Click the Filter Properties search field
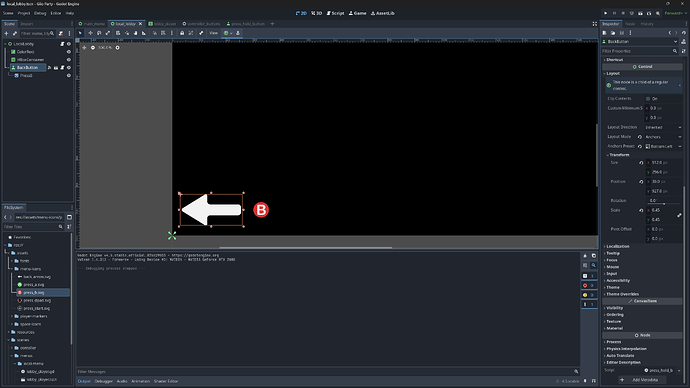This screenshot has width=690, height=388. coord(639,51)
